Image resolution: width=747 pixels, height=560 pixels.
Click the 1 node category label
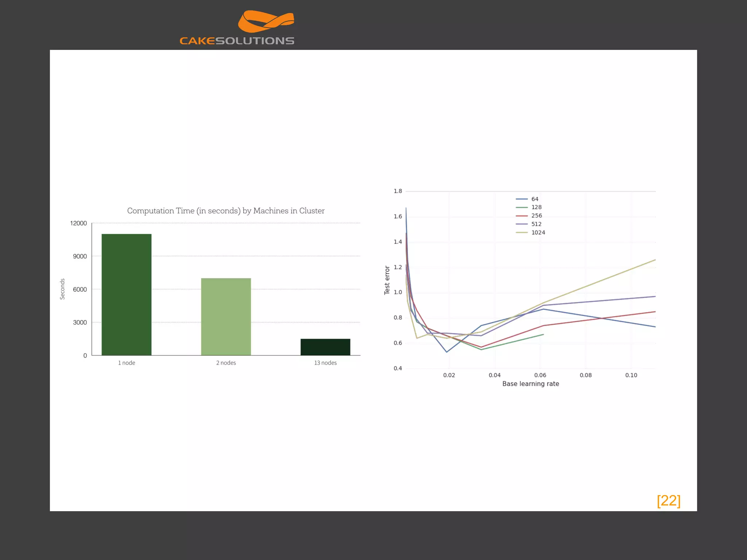point(126,363)
